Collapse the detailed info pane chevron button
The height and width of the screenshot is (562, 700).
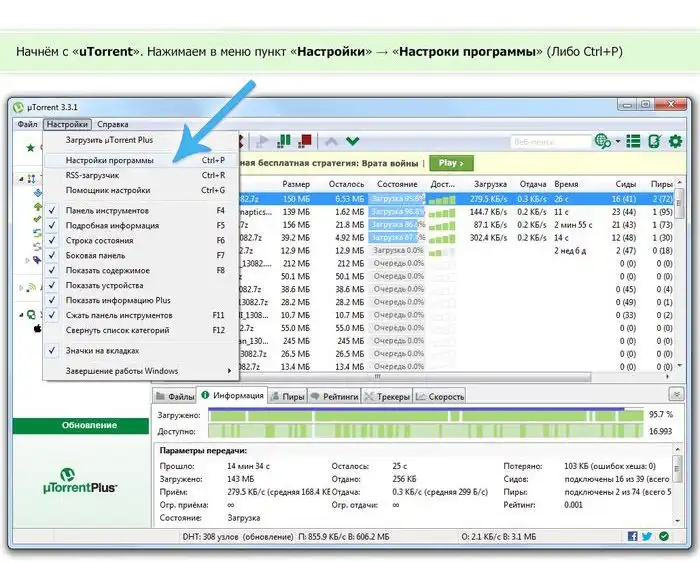pos(676,395)
